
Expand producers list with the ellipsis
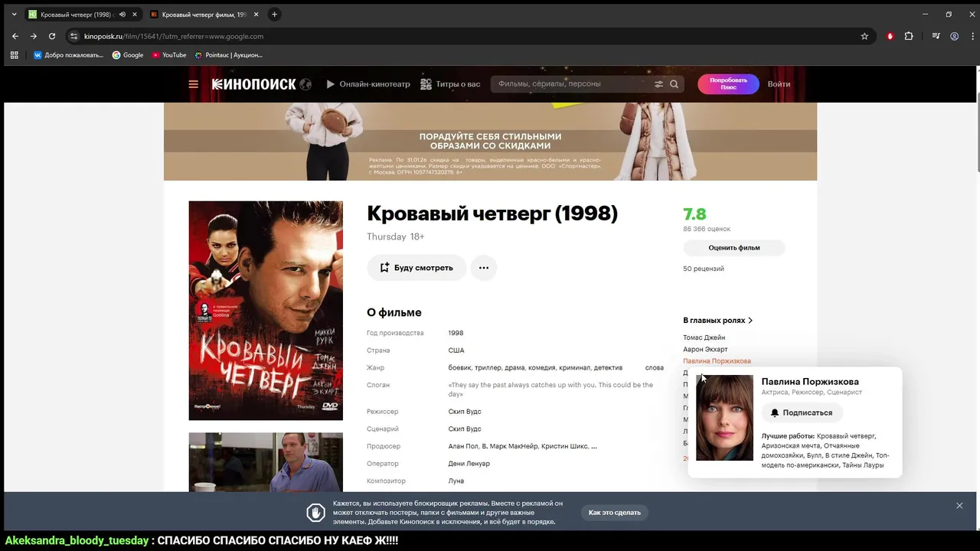pyautogui.click(x=594, y=447)
